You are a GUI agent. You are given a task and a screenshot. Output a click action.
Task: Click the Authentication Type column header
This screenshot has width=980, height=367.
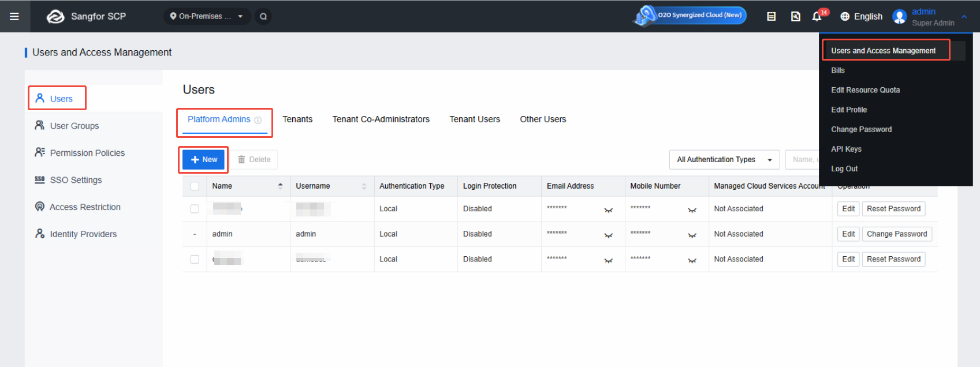pos(412,186)
